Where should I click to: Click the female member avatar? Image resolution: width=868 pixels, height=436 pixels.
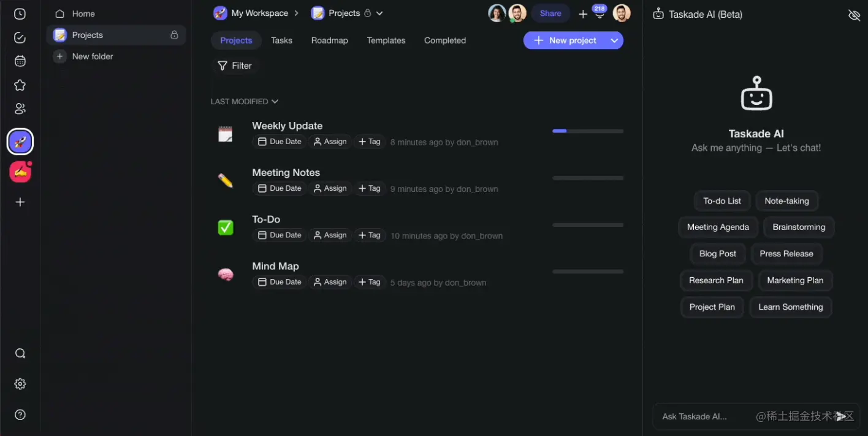pos(497,13)
